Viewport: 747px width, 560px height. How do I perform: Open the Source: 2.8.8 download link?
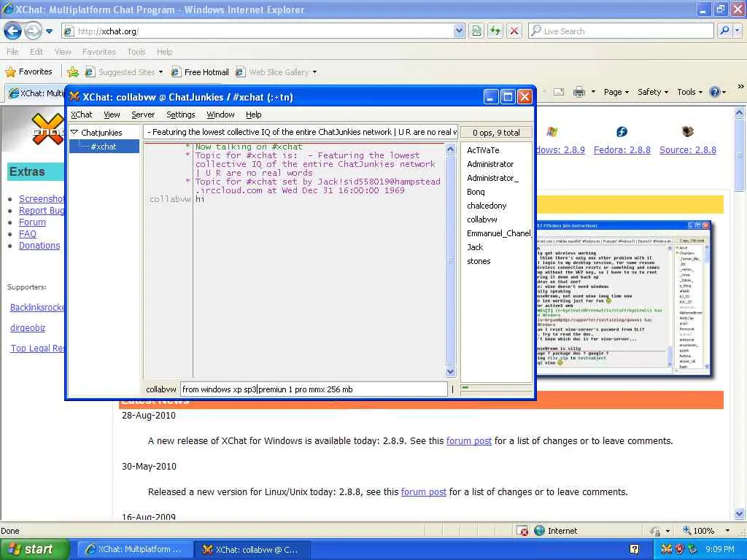[687, 150]
